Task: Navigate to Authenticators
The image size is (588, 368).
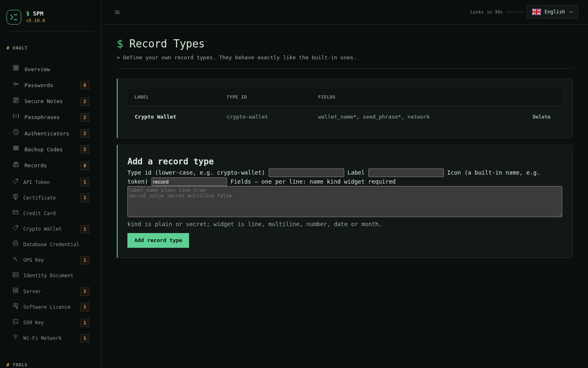Action: tap(51, 133)
